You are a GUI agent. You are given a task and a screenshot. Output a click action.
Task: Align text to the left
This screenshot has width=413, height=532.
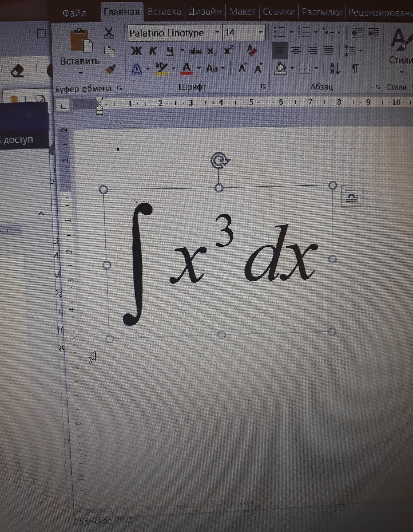(280, 50)
